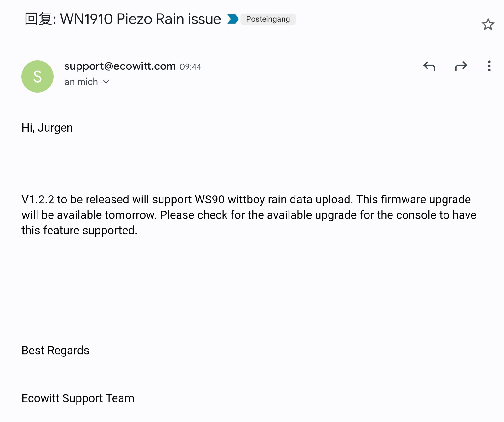Click the green S sender avatar
504x422 pixels.
(x=37, y=77)
